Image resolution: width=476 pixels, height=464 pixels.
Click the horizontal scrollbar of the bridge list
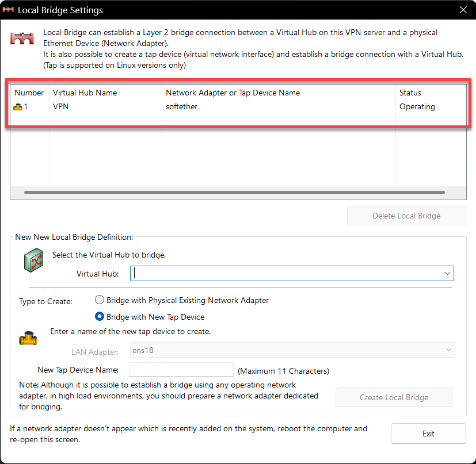(x=234, y=192)
